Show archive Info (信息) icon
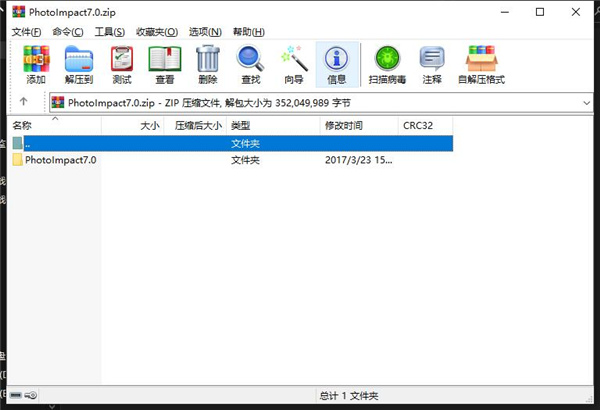The image size is (600, 410). 337,65
